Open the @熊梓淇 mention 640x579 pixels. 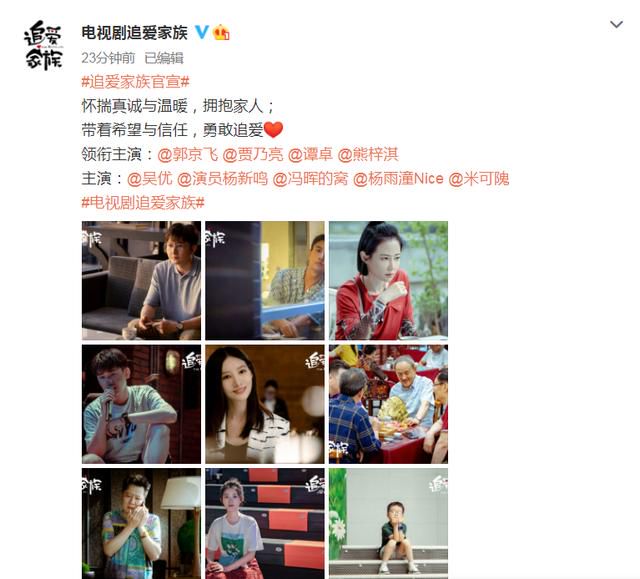(368, 155)
